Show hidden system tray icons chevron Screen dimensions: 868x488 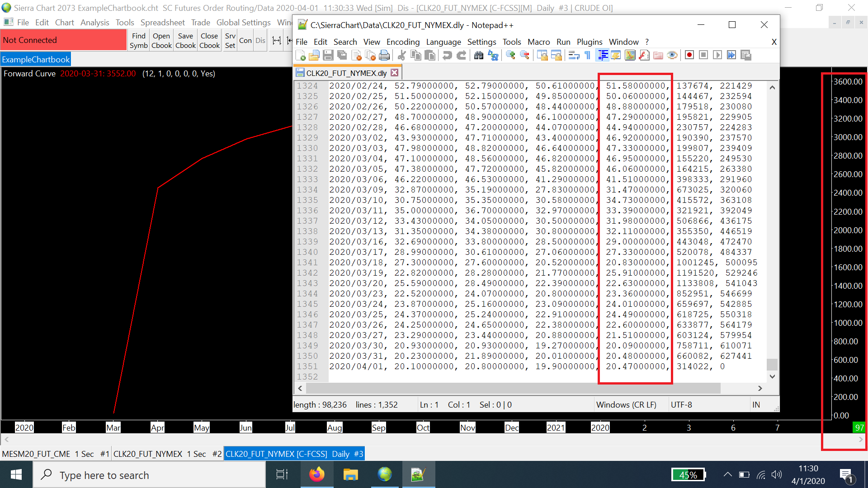coord(727,474)
